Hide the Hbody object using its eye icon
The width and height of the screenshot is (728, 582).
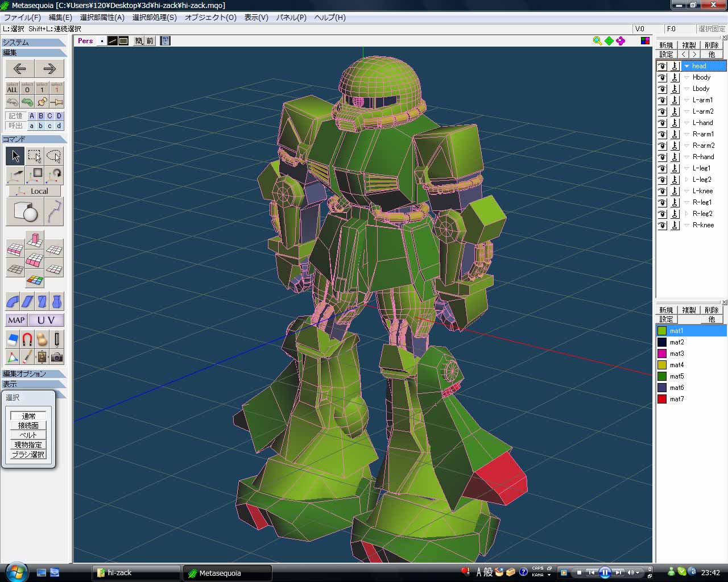pyautogui.click(x=662, y=77)
